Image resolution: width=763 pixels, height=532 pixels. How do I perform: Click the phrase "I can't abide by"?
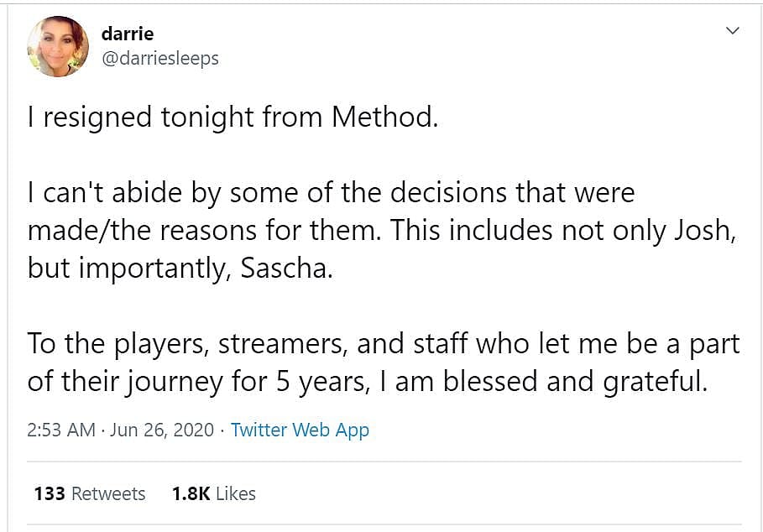tap(125, 192)
